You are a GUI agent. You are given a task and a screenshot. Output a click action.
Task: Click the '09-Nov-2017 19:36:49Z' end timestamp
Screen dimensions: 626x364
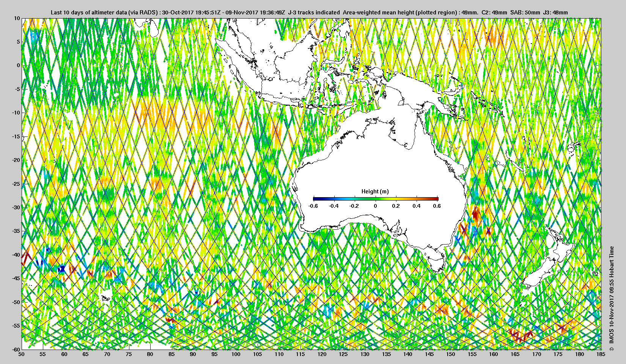(x=255, y=13)
